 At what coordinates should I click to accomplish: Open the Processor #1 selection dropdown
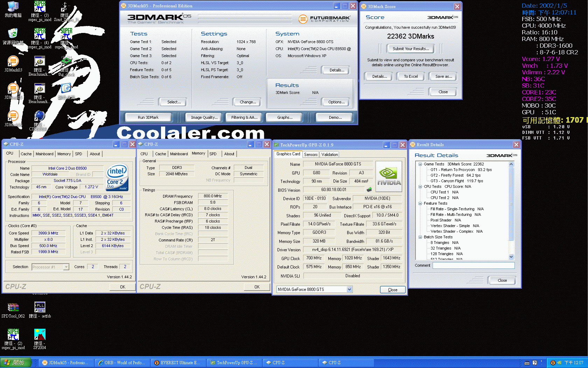click(66, 267)
